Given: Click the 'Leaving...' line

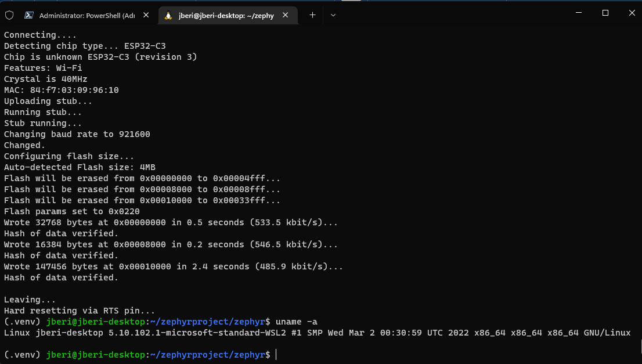Looking at the screenshot, I should pos(30,300).
